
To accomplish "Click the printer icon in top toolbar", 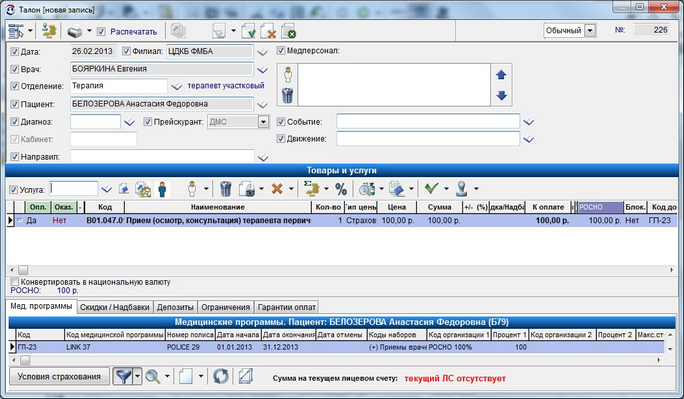I will tap(75, 31).
